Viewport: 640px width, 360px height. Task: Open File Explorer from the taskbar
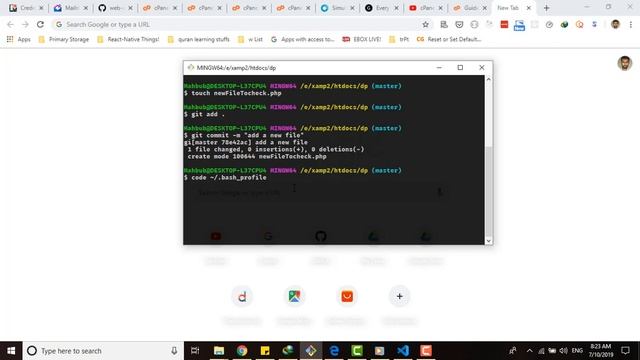coord(219,351)
